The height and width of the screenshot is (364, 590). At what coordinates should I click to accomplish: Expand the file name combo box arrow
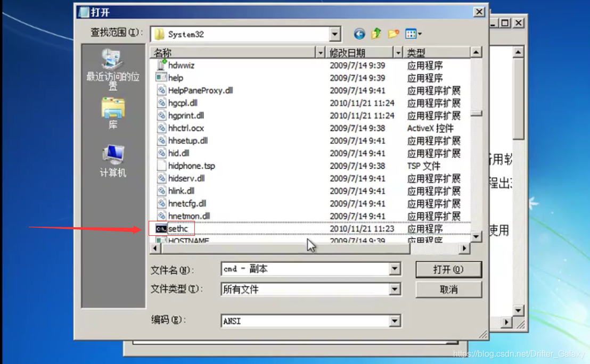pos(395,269)
